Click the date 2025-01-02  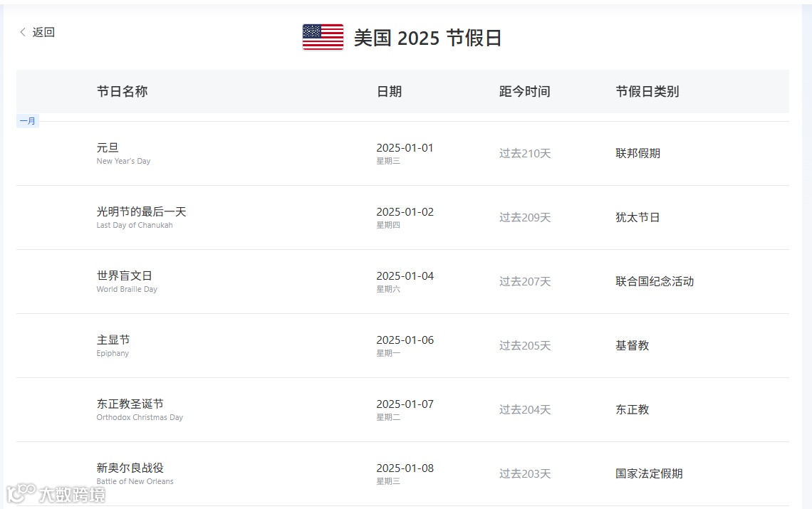coord(405,211)
